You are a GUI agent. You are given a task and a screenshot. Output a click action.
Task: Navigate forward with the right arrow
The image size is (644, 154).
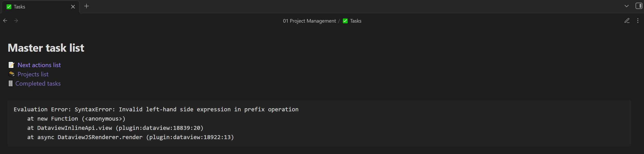(x=16, y=21)
